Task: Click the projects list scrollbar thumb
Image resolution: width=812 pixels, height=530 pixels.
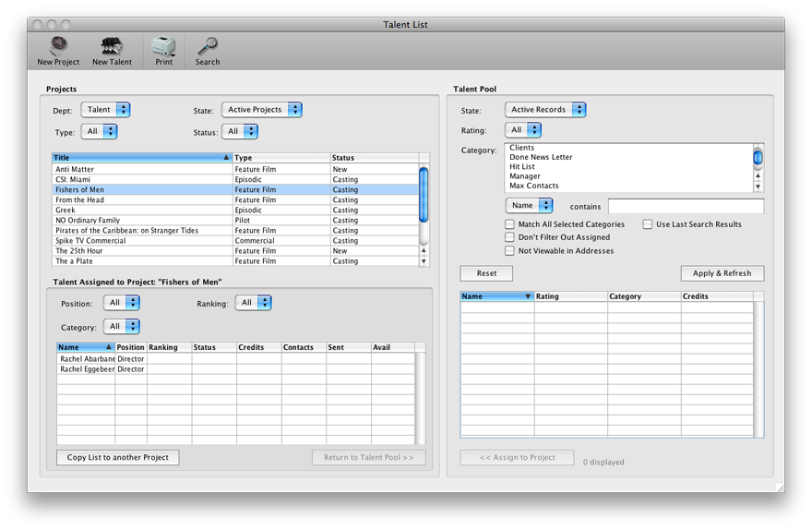Action: (x=424, y=195)
